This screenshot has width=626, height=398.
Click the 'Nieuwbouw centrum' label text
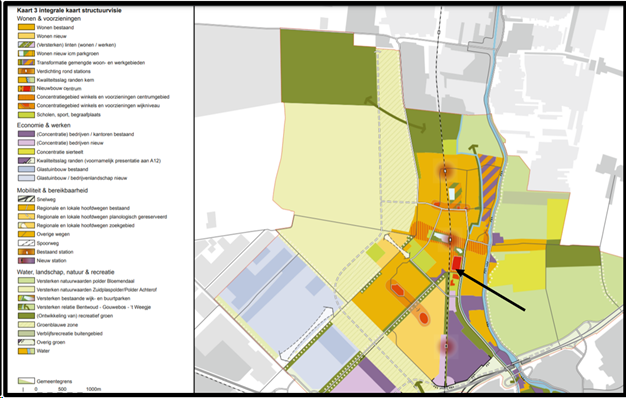[x=59, y=89]
